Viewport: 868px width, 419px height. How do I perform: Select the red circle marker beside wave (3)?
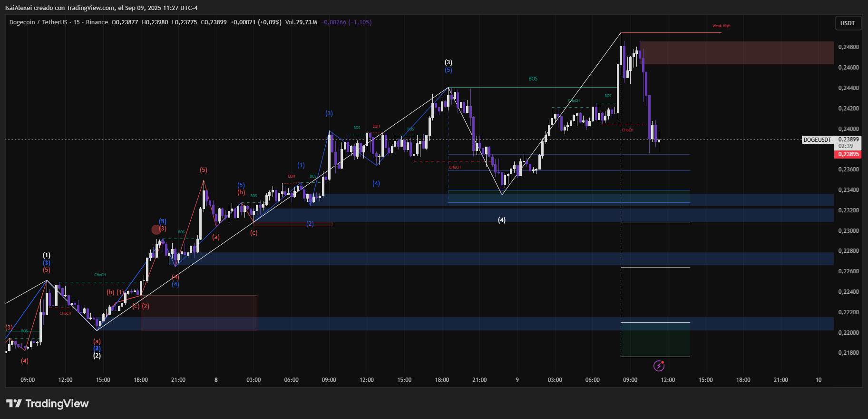pos(156,230)
